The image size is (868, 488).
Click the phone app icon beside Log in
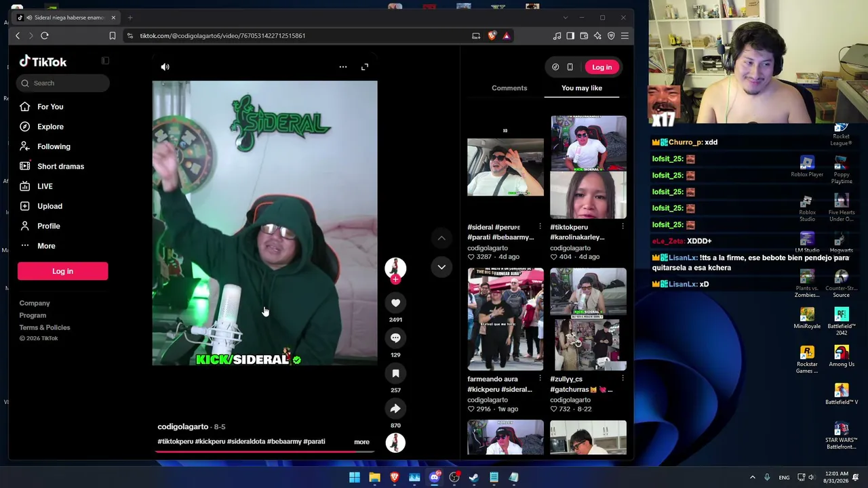click(x=570, y=67)
